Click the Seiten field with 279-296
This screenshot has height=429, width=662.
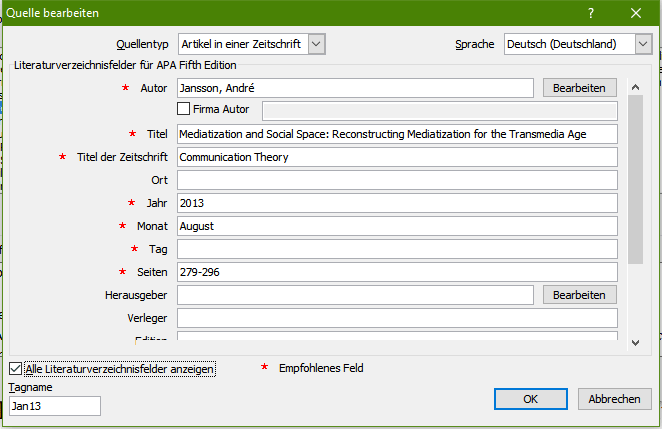pos(397,272)
